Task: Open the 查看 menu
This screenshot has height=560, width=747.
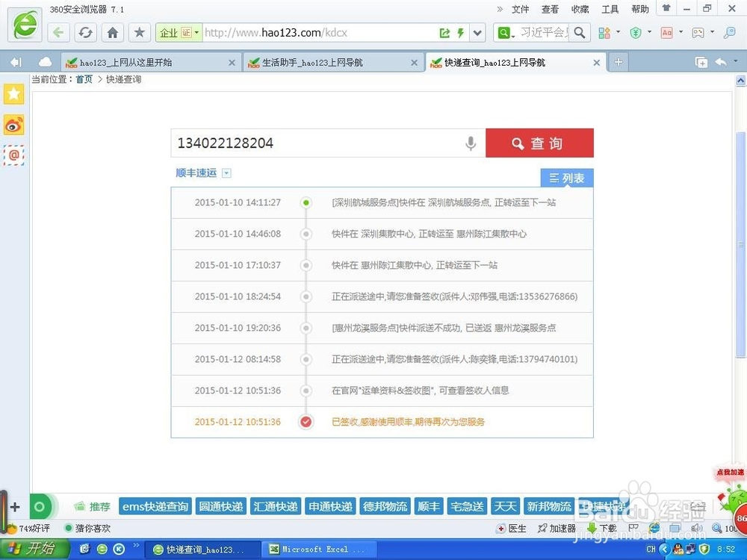Action: click(551, 9)
